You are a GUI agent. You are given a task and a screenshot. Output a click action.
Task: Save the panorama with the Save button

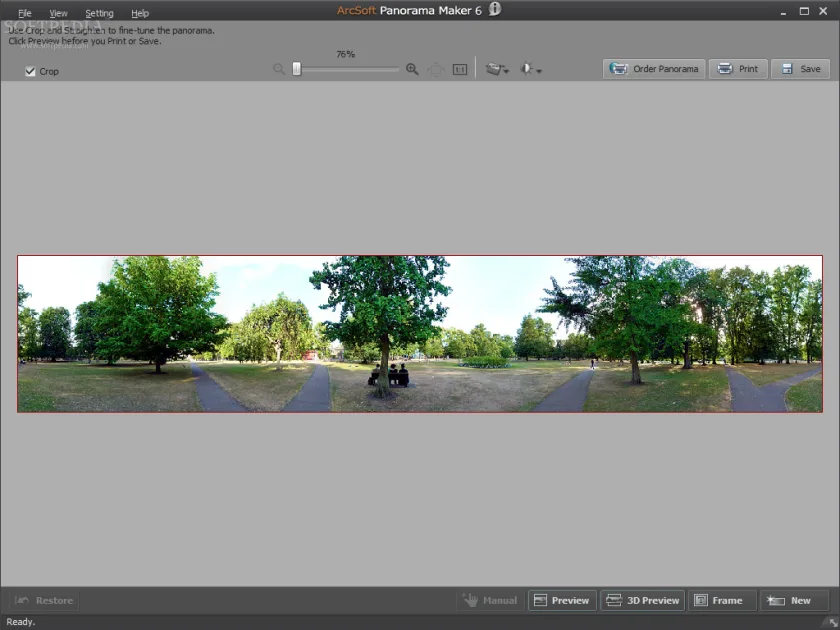pyautogui.click(x=800, y=69)
